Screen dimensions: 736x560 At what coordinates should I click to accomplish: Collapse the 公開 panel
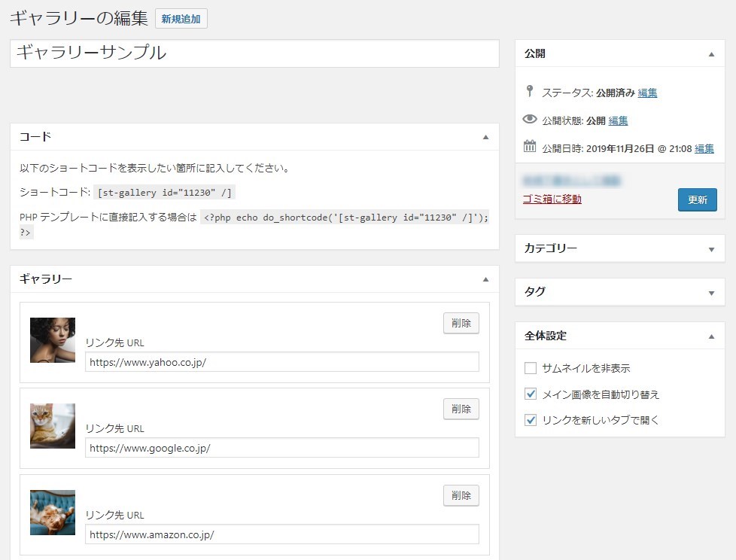(x=711, y=54)
